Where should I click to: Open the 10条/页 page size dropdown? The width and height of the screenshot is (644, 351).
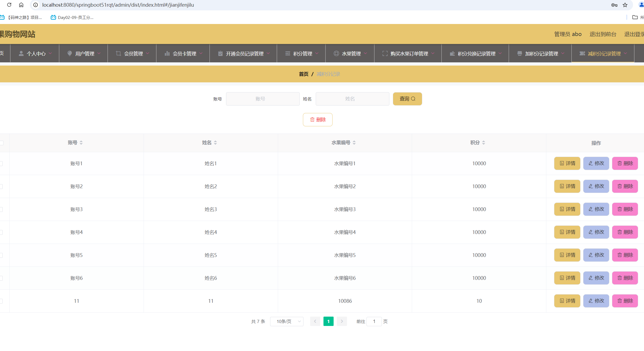click(287, 321)
